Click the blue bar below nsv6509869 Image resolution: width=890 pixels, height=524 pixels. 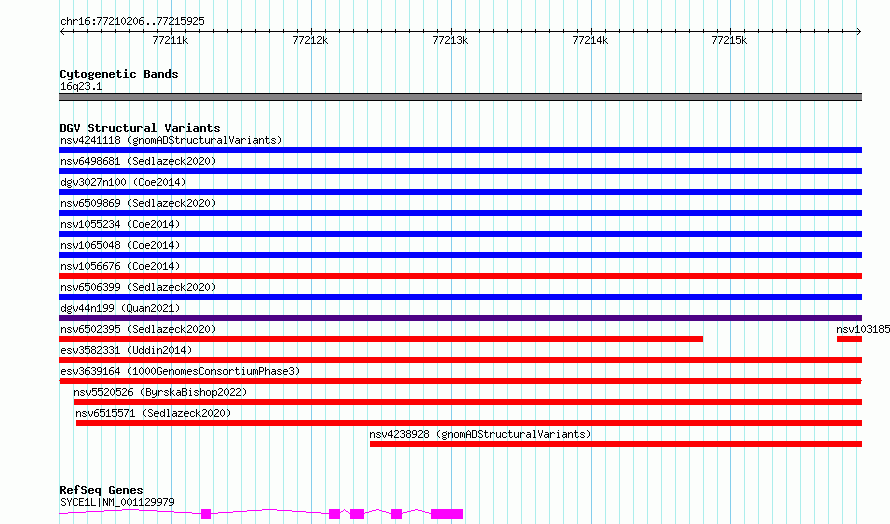pos(460,213)
